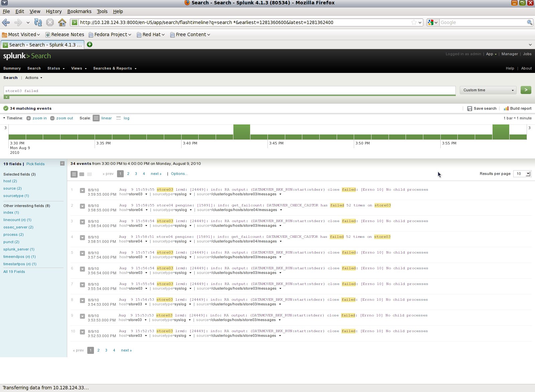The height and width of the screenshot is (392, 535).
Task: Click the Save search disk icon
Action: pyautogui.click(x=469, y=108)
